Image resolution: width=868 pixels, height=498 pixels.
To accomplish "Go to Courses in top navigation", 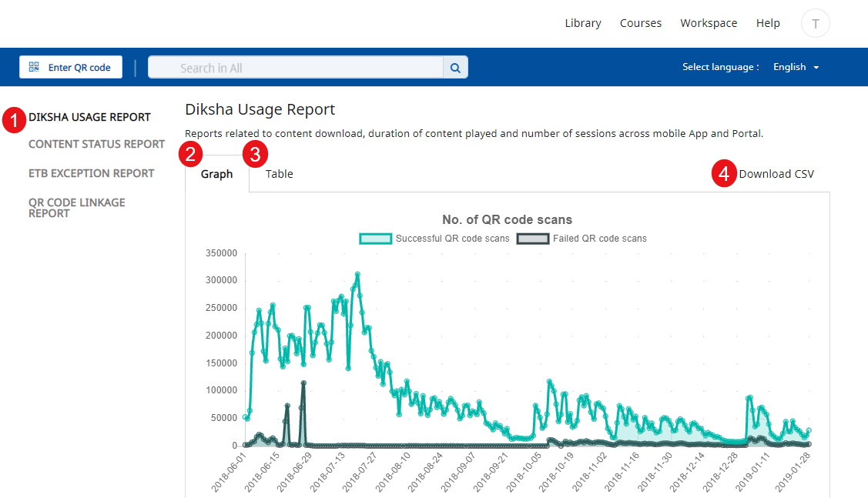I will pyautogui.click(x=640, y=23).
